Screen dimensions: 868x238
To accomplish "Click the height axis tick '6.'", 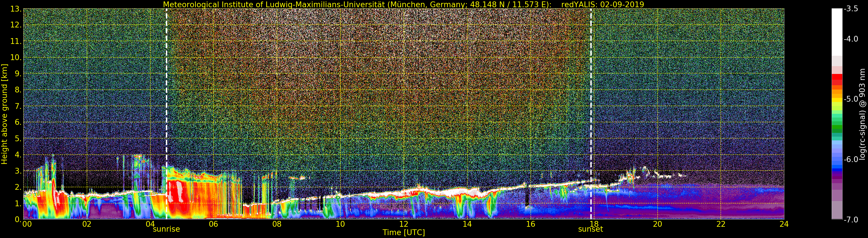I will pyautogui.click(x=18, y=122).
